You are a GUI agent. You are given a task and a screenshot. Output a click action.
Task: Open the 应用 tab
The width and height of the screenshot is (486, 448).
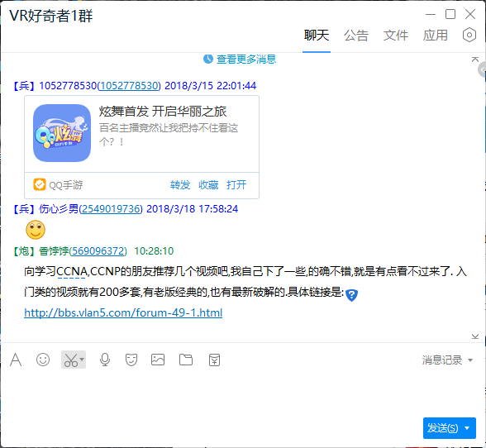click(435, 36)
